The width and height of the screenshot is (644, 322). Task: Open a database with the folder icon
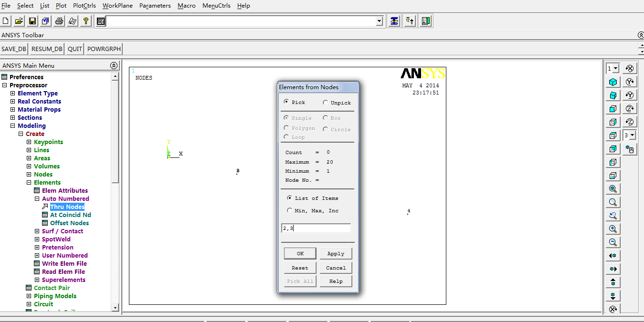point(19,21)
